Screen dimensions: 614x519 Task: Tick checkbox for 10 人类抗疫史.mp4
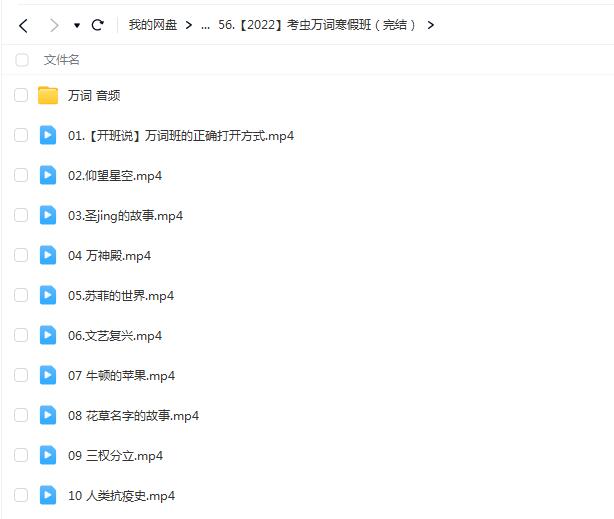[x=21, y=495]
